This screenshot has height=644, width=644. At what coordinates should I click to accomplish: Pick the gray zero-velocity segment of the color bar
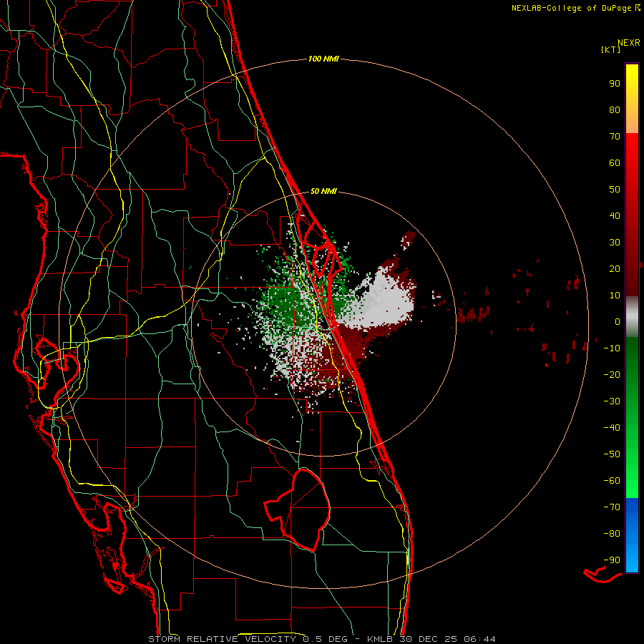(632, 316)
